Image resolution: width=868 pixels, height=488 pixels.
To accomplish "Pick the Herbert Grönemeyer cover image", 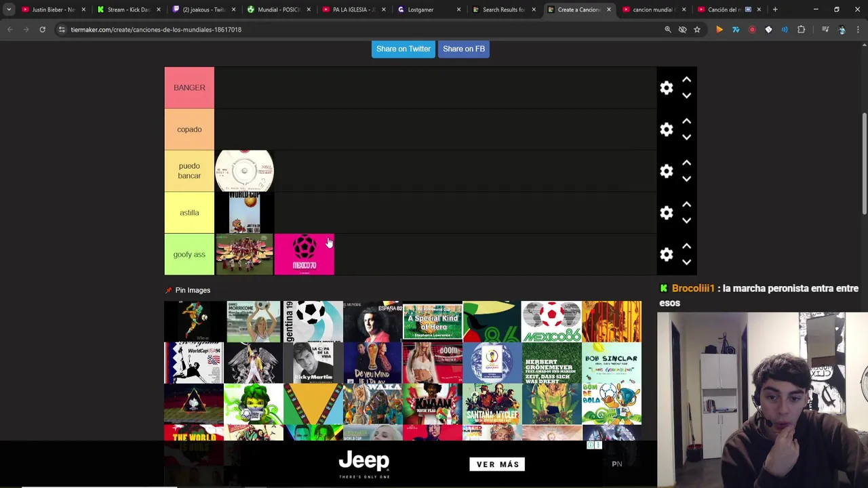I will (x=551, y=363).
